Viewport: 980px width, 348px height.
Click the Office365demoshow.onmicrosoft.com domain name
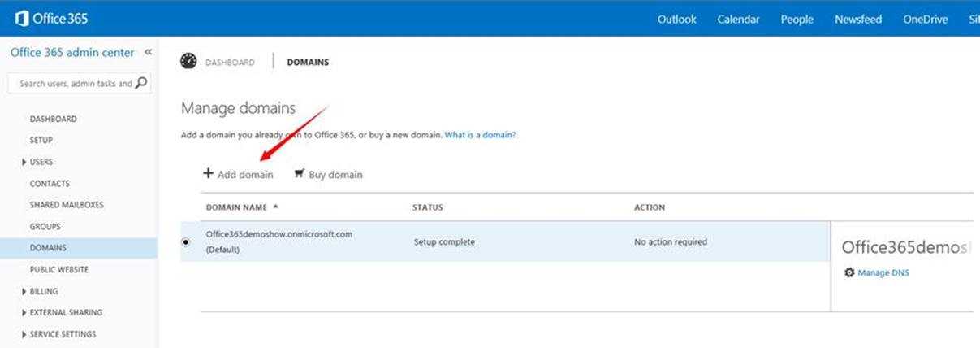point(279,234)
